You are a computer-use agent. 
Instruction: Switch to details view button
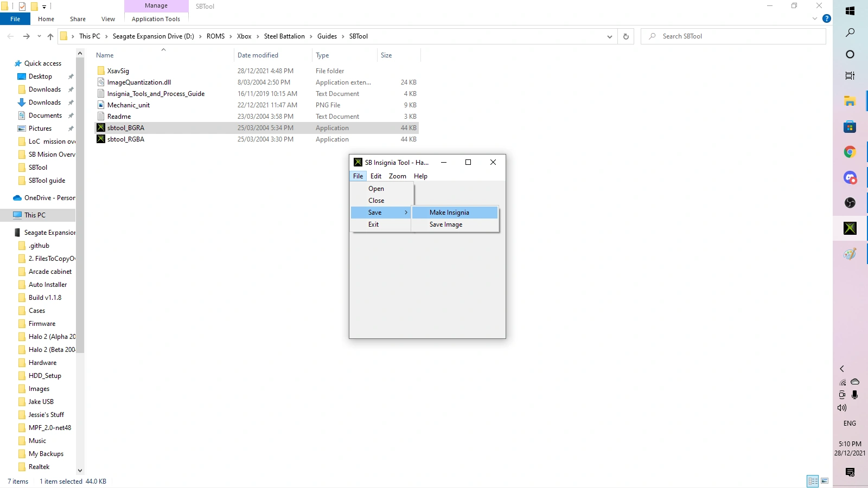(x=813, y=481)
